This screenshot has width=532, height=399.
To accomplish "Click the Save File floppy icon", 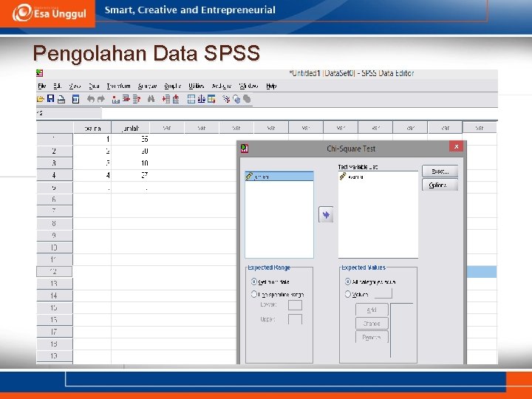I will pyautogui.click(x=50, y=99).
